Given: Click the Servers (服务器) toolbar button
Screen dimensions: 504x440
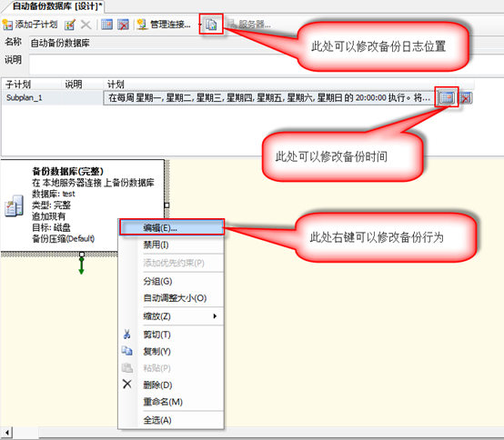Looking at the screenshot, I should point(248,25).
